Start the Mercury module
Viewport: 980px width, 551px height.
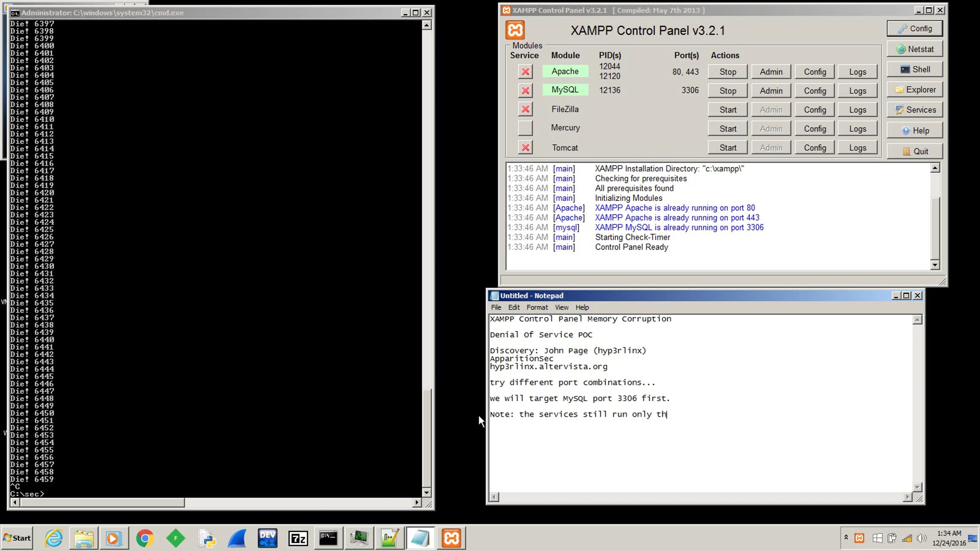(x=728, y=129)
